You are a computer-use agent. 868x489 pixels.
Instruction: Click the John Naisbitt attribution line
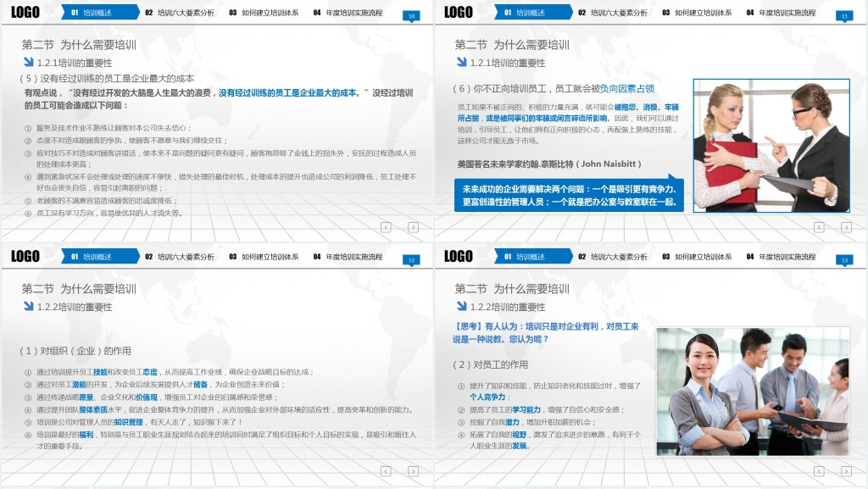pyautogui.click(x=549, y=164)
